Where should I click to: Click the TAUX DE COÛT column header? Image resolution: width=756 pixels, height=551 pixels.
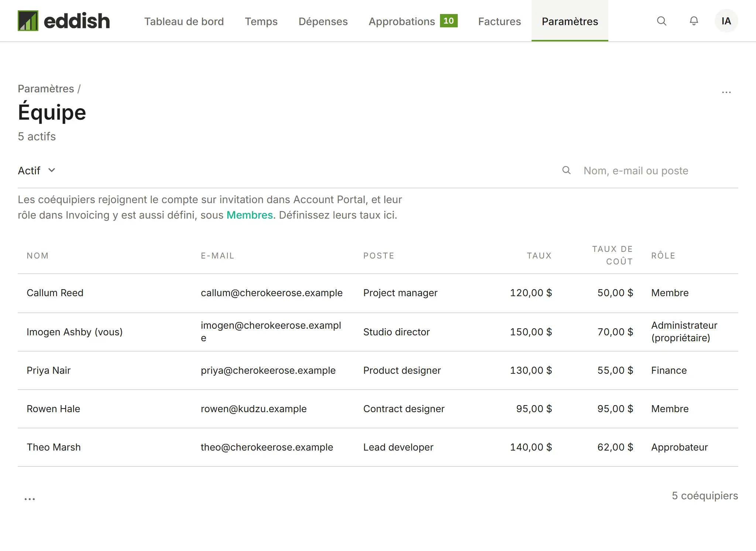pos(612,255)
